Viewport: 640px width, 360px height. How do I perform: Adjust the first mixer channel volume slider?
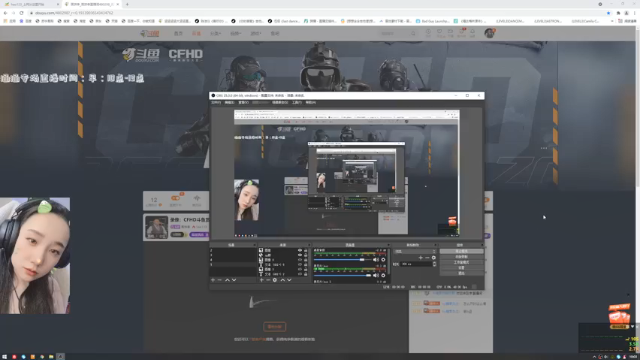(342, 260)
